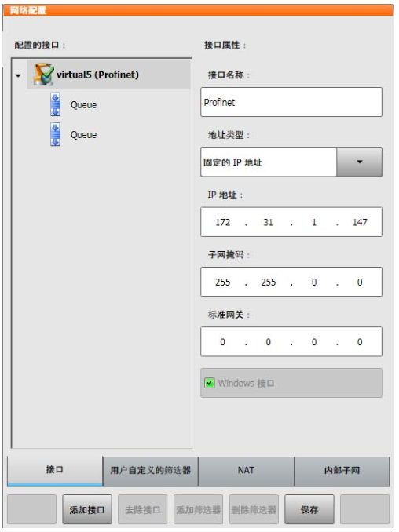Click the 保存 button
This screenshot has width=399, height=532.
pyautogui.click(x=309, y=509)
